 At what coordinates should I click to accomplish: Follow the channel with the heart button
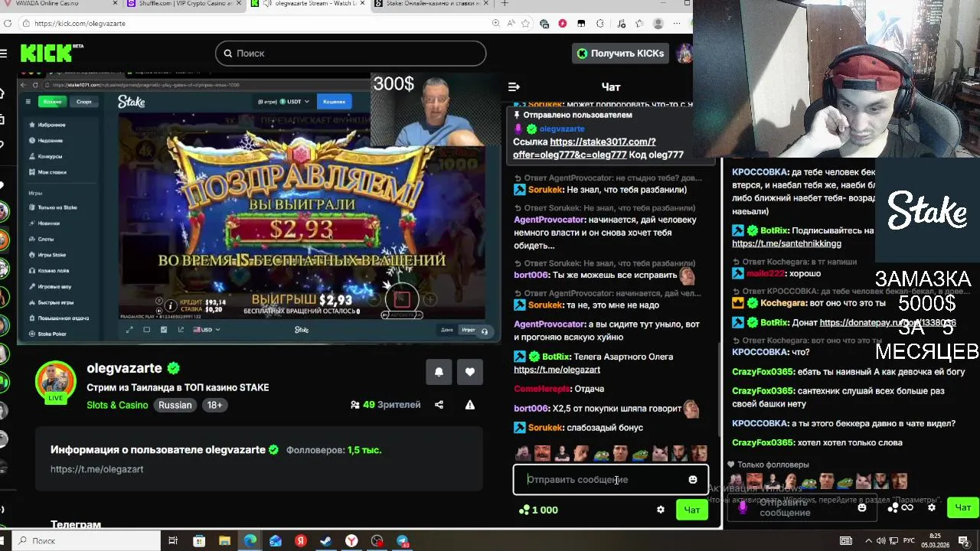[x=470, y=371]
